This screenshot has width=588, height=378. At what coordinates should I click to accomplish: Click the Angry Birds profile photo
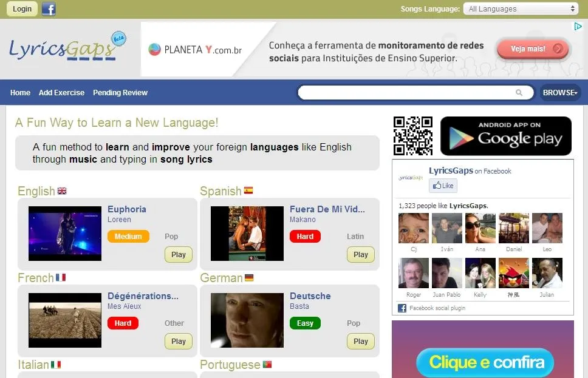coord(514,273)
